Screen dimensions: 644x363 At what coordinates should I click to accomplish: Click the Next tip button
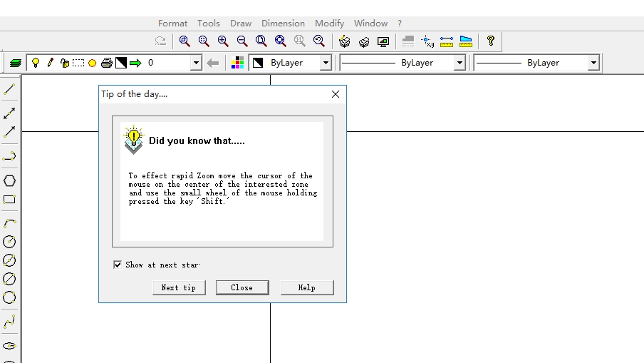point(179,287)
